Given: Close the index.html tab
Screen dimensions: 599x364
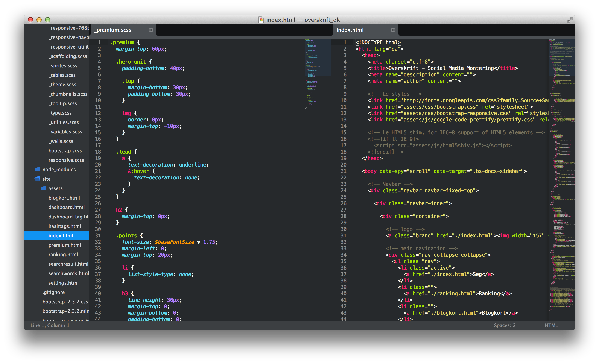Looking at the screenshot, I should click(x=393, y=30).
